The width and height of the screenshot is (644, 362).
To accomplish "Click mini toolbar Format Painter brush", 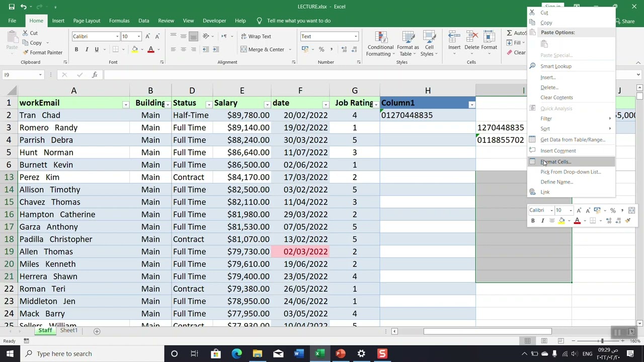I will [628, 221].
